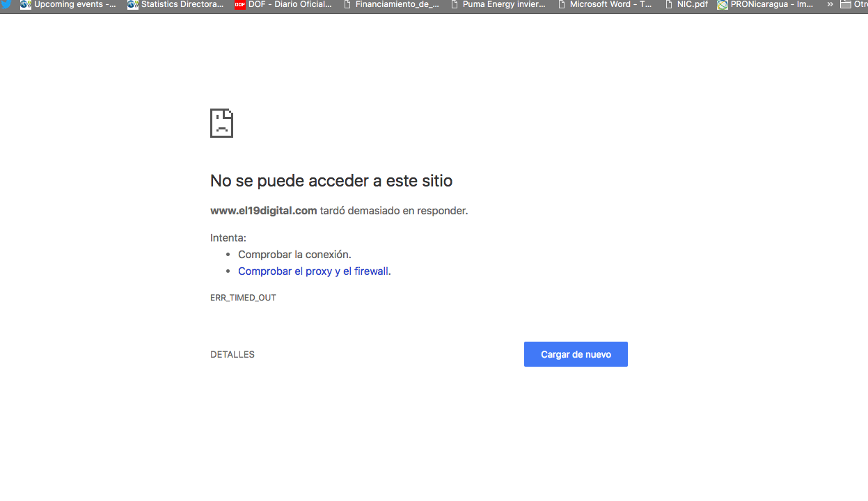
Task: Select the 'ERR_TIMED_OUT' error code text
Action: tap(243, 298)
